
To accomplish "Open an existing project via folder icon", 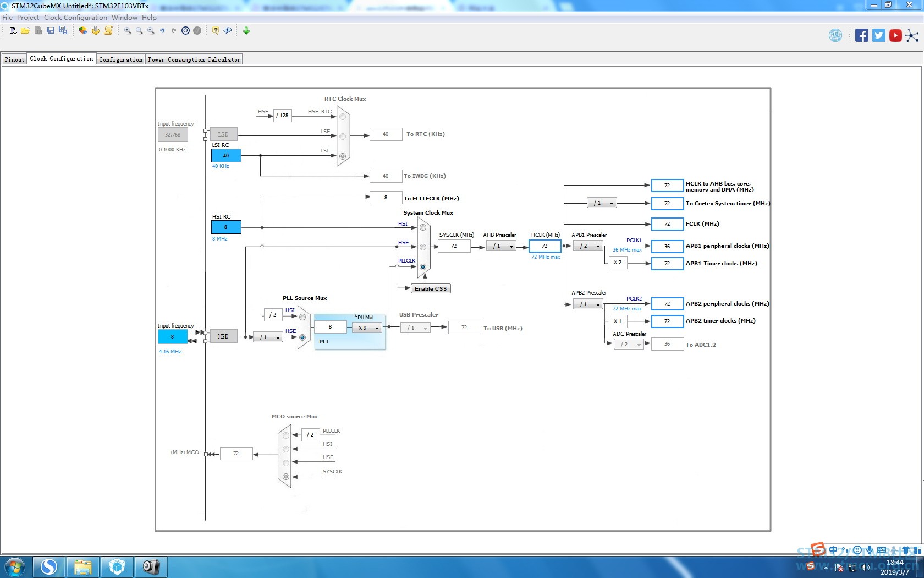I will (25, 31).
